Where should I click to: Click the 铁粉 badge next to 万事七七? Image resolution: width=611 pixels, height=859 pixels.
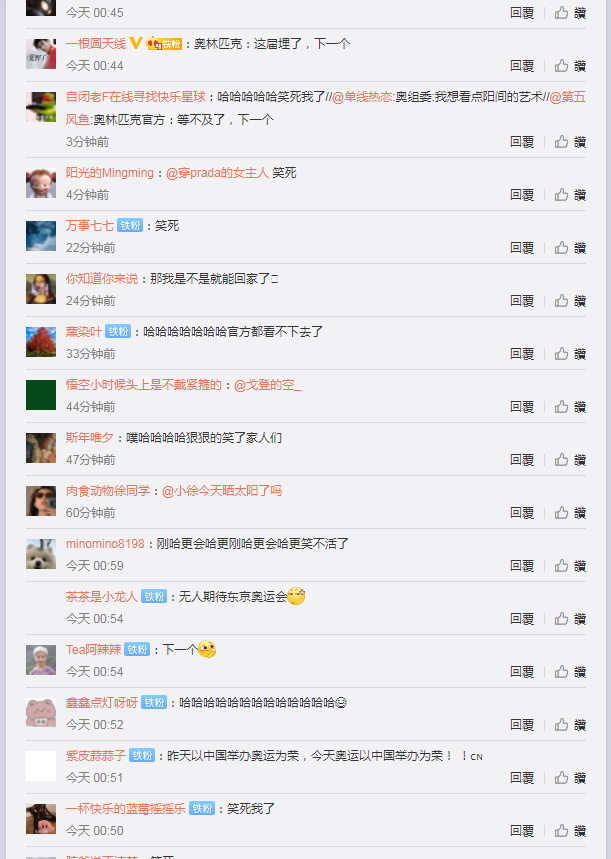(130, 226)
